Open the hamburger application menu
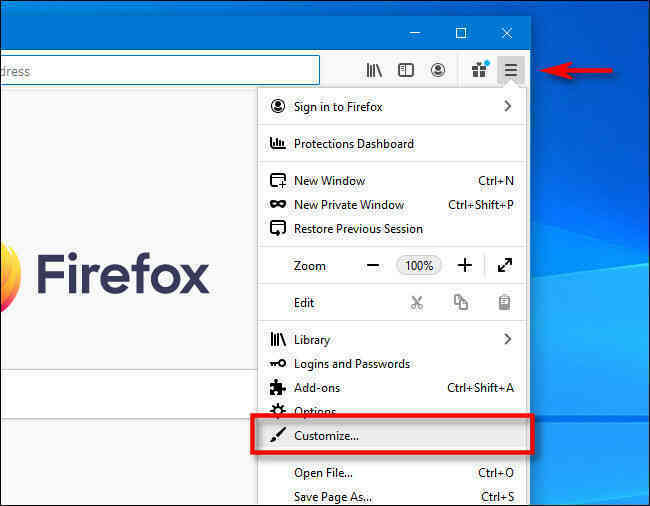Viewport: 650px width, 506px height. [x=511, y=70]
